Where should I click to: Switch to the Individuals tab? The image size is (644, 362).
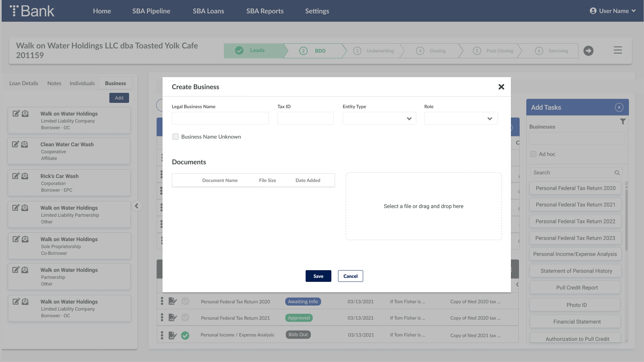tap(82, 83)
